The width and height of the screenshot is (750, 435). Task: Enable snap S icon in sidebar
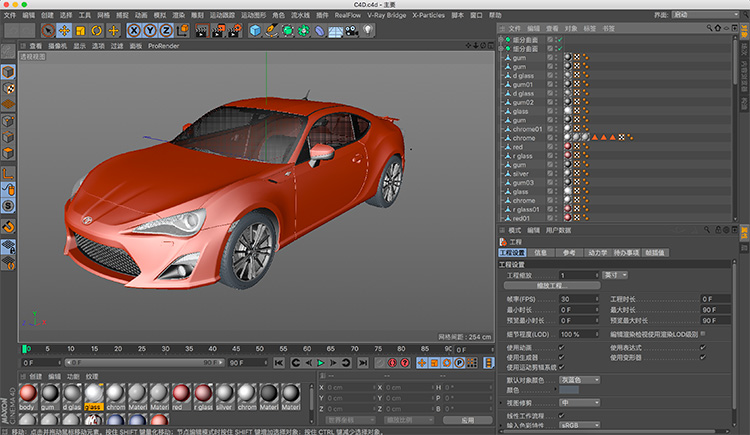coord(8,206)
